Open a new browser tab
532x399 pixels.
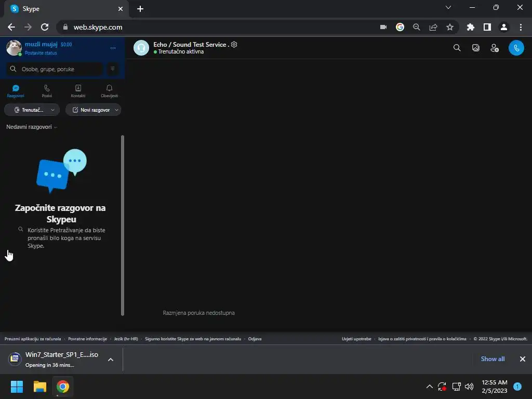(140, 9)
